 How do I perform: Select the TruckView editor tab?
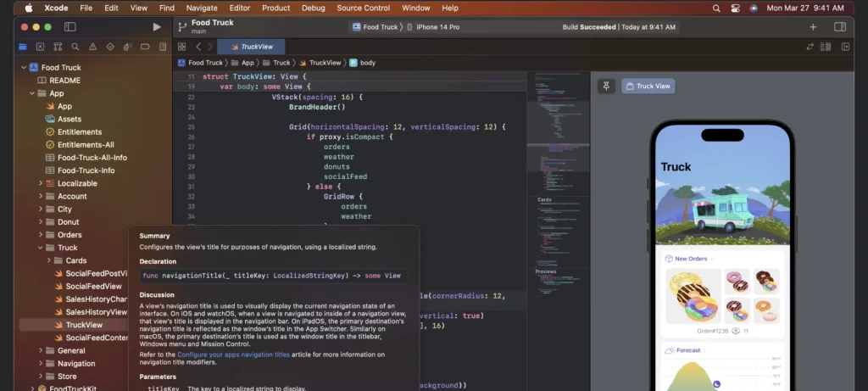pos(251,47)
